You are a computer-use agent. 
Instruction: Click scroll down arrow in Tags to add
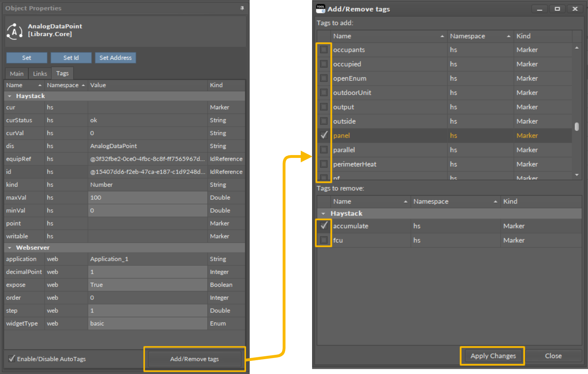pos(577,175)
